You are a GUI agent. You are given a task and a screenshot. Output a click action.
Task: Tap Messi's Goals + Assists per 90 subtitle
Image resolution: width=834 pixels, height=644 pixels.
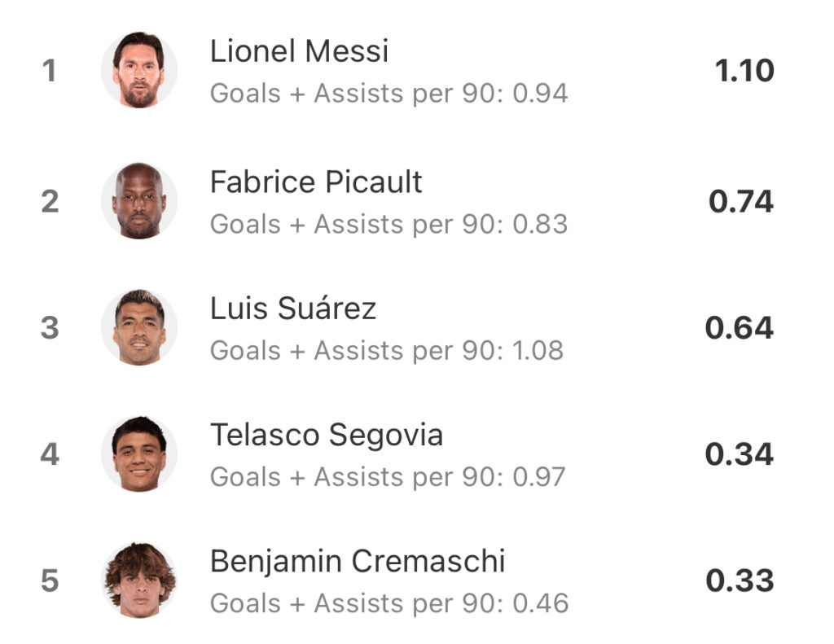coord(388,94)
